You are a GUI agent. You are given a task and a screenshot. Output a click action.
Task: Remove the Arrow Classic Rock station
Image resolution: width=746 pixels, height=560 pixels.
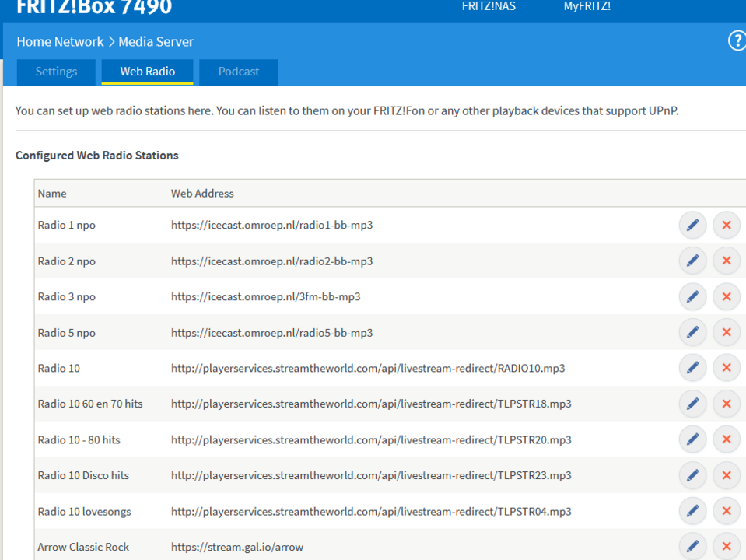click(727, 546)
